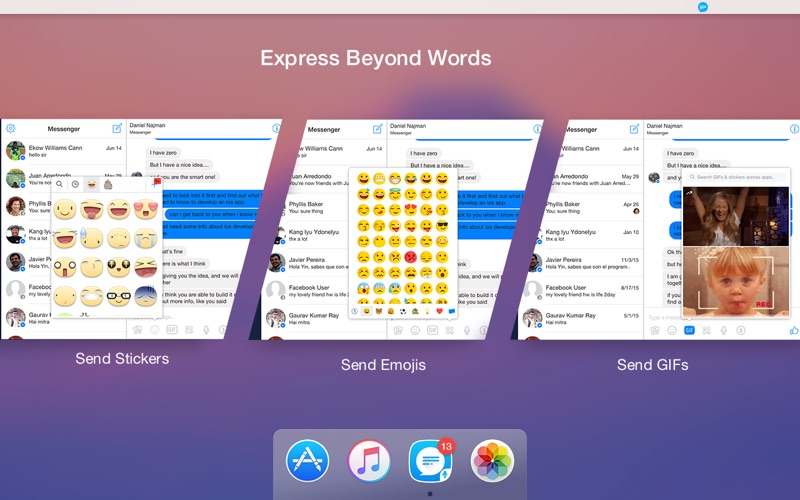This screenshot has height=500, width=800.
Task: Open the messenger app with badge 13
Action: click(431, 461)
